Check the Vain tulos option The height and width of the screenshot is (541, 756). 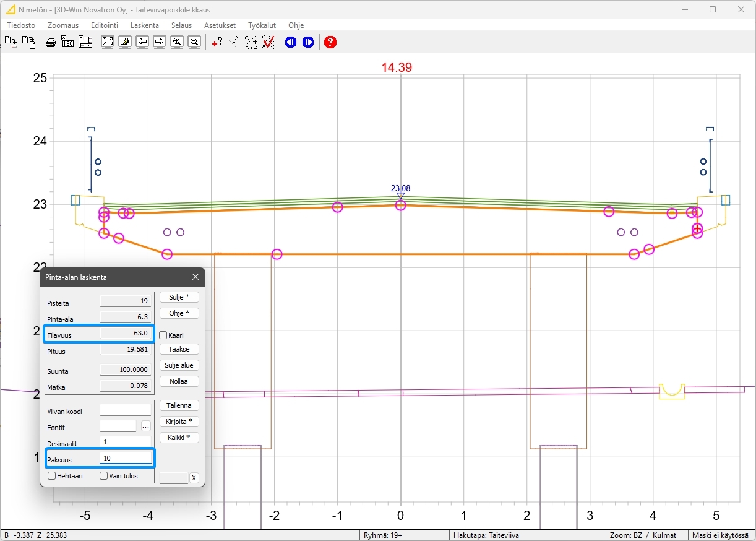pyautogui.click(x=103, y=476)
